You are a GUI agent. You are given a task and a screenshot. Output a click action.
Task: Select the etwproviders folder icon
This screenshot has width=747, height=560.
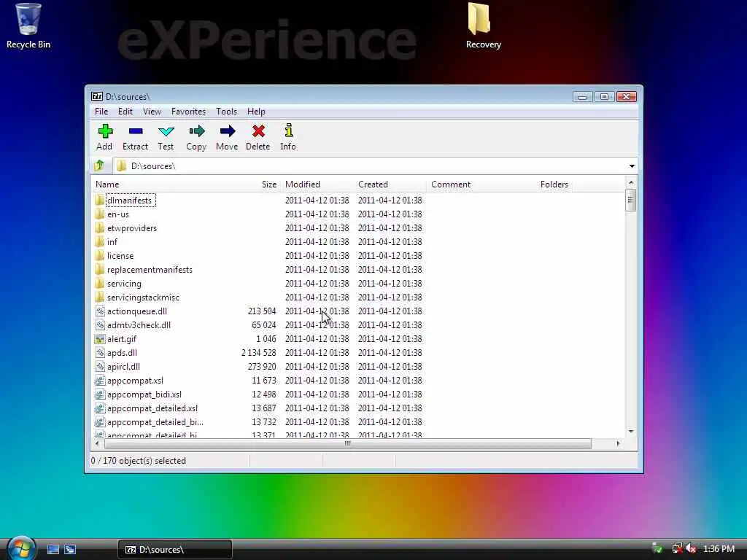pos(99,228)
